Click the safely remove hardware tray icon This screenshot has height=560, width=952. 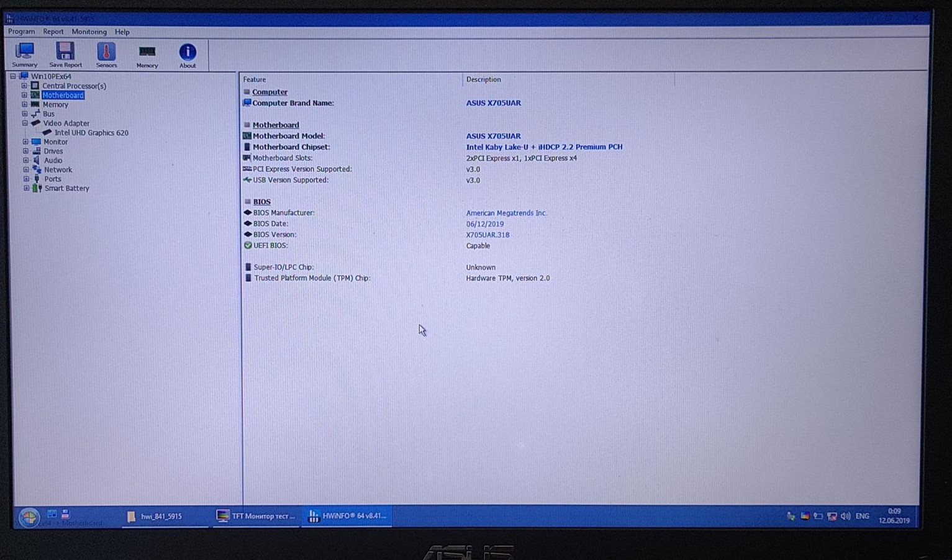(x=791, y=517)
